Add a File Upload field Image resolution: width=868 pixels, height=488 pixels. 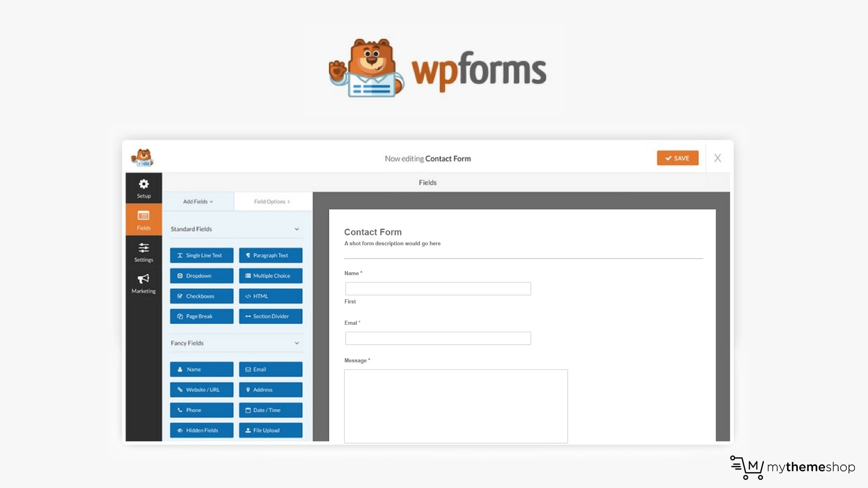click(x=271, y=430)
